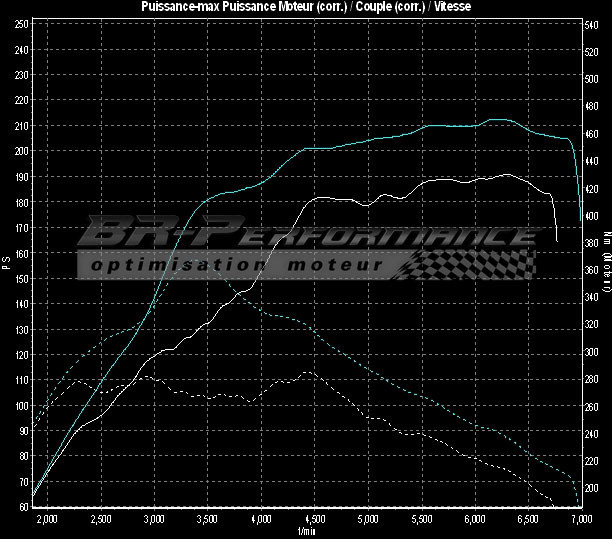Click the 5,500 rpm x-axis tick label
The width and height of the screenshot is (612, 539).
pyautogui.click(x=422, y=521)
